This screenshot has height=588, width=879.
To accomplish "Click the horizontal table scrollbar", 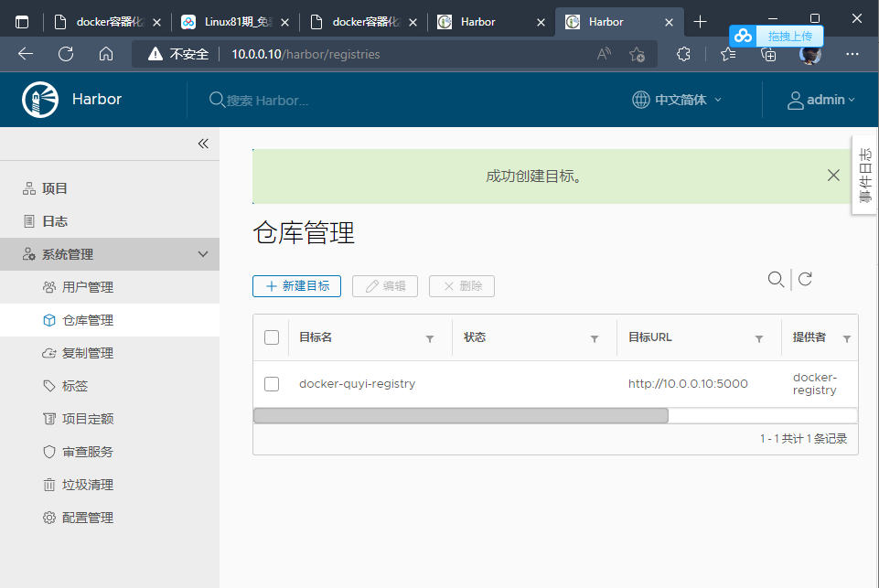I will click(x=460, y=416).
